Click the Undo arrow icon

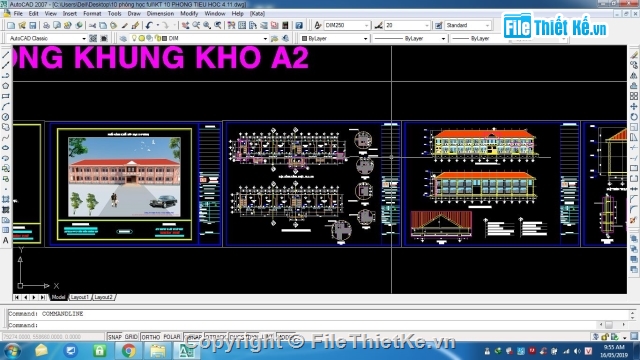pos(149,25)
